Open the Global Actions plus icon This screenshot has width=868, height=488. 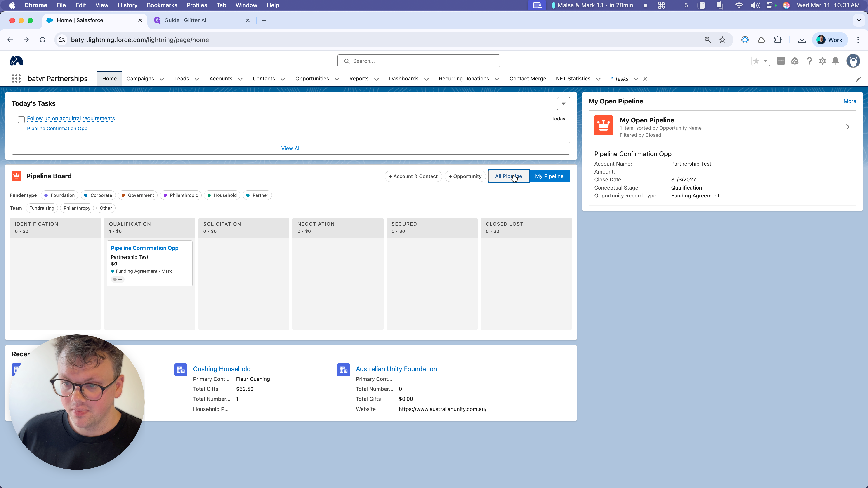coord(781,61)
